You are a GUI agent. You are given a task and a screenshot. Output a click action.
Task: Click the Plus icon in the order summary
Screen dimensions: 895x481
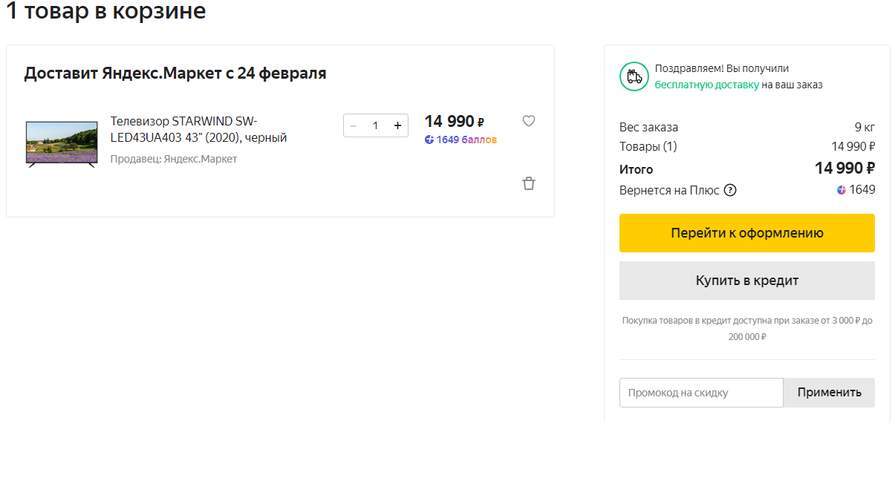[841, 190]
